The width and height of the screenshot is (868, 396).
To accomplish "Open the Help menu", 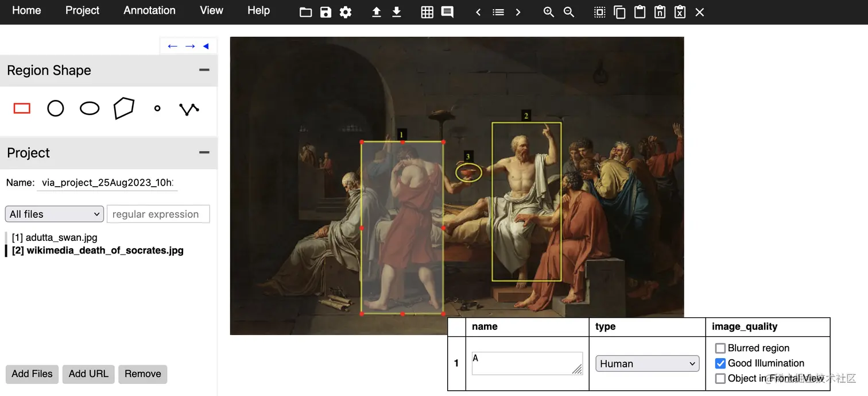I will click(x=258, y=10).
